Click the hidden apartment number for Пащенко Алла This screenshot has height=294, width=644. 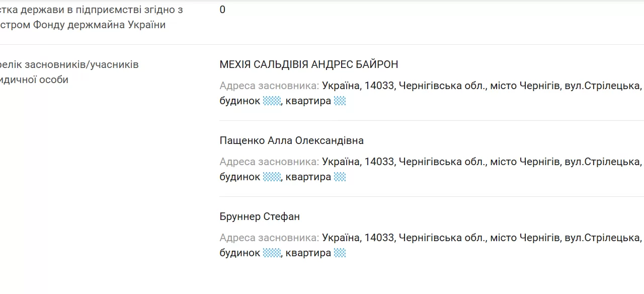tap(340, 177)
